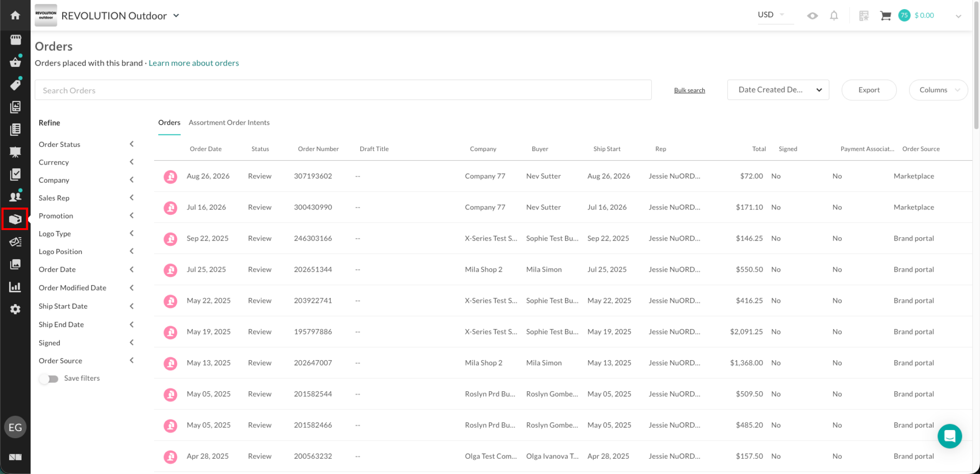Go to the Home icon in sidebar
This screenshot has width=980, height=474.
pyautogui.click(x=15, y=15)
